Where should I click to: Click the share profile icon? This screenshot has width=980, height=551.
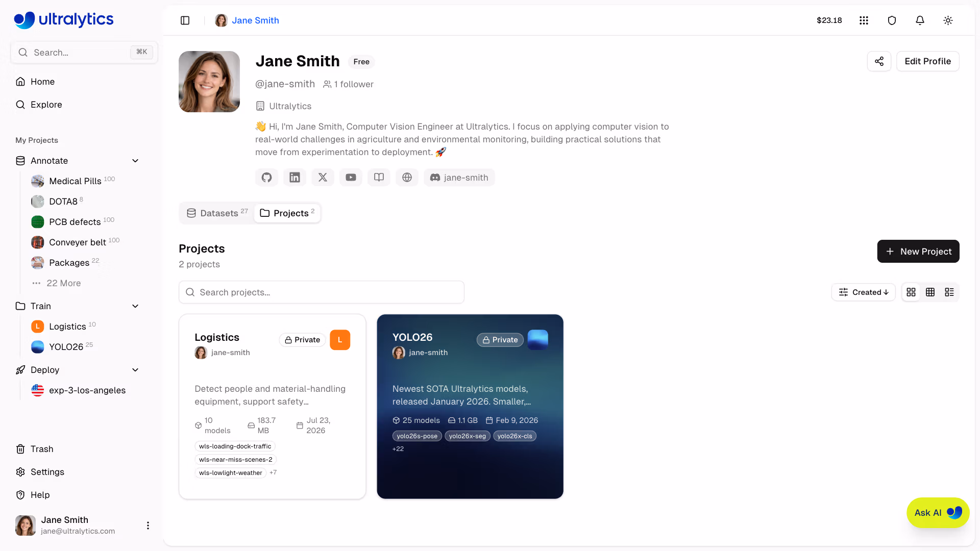[x=879, y=61]
